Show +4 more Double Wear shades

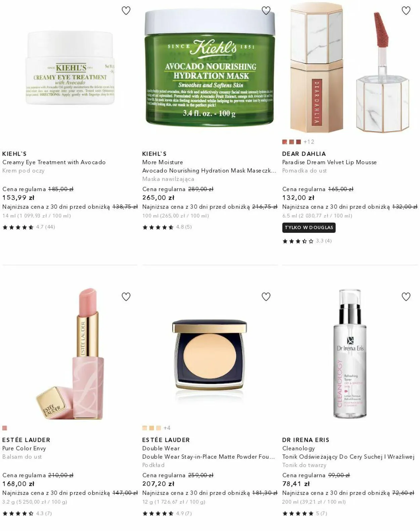(167, 428)
